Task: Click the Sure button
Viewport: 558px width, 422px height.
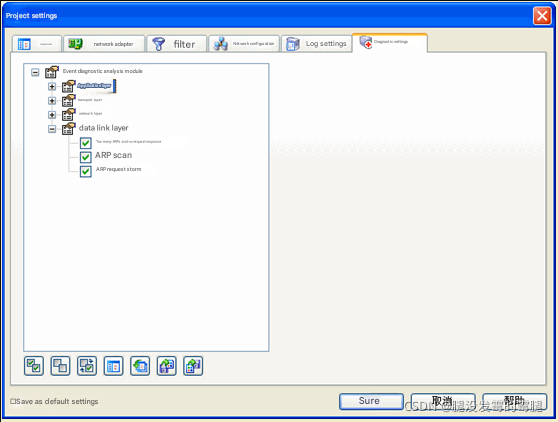Action: coord(371,401)
